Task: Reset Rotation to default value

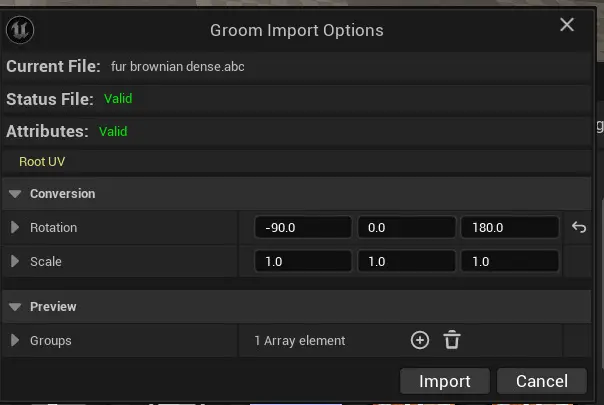Action: (578, 227)
